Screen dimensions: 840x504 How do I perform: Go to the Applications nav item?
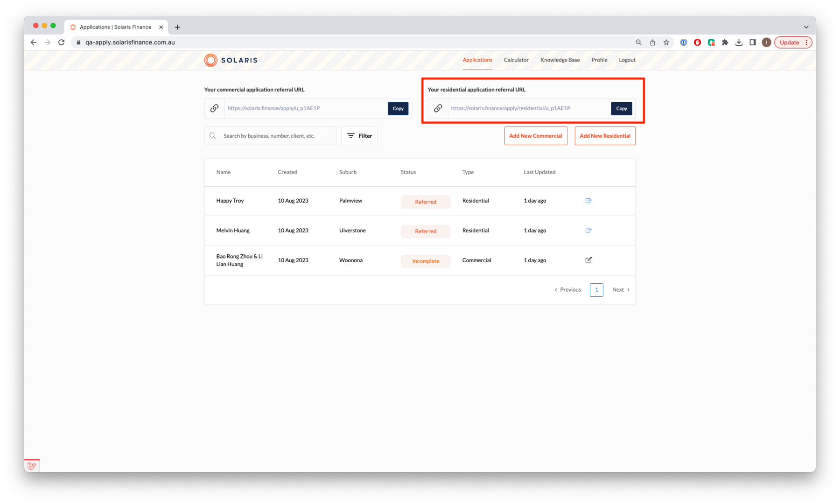[x=477, y=60]
